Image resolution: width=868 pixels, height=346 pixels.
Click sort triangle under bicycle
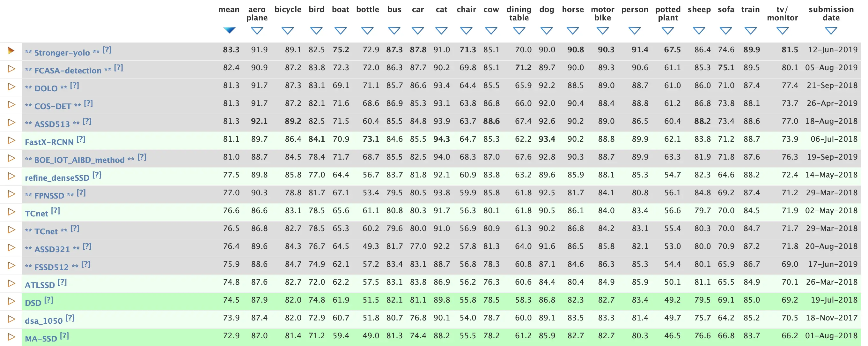click(287, 31)
